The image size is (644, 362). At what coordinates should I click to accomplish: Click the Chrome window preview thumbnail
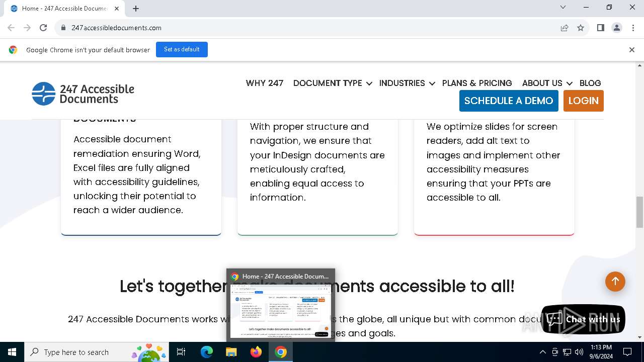pyautogui.click(x=280, y=311)
